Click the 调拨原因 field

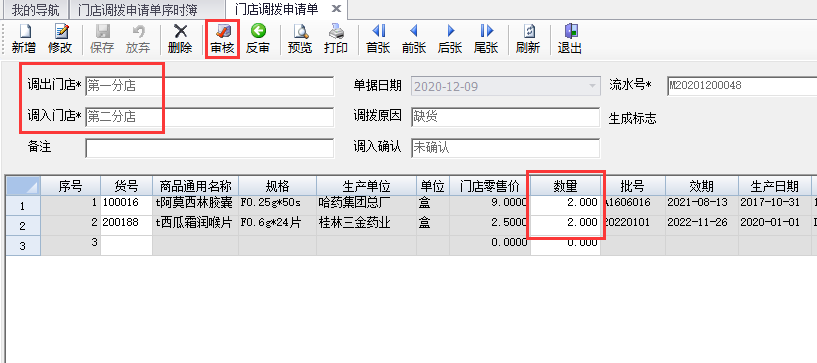tap(505, 117)
